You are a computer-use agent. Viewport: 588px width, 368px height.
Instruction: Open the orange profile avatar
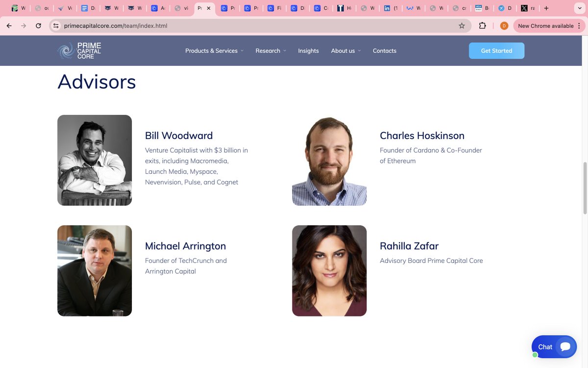pyautogui.click(x=504, y=26)
